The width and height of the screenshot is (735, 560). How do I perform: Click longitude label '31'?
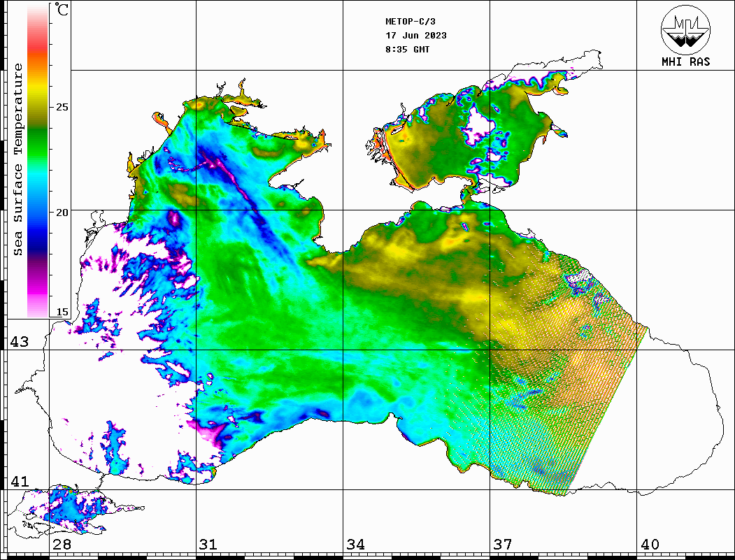click(208, 545)
